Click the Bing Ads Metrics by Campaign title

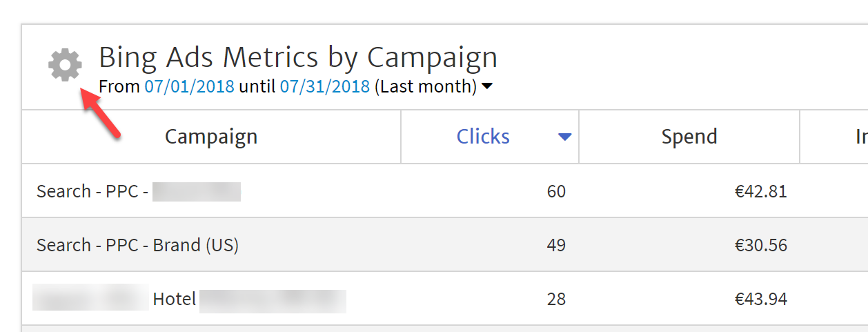pos(298,57)
